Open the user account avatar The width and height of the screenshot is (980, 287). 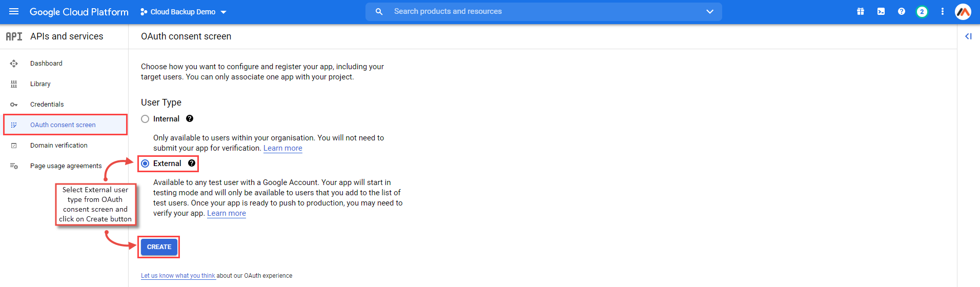[963, 11]
